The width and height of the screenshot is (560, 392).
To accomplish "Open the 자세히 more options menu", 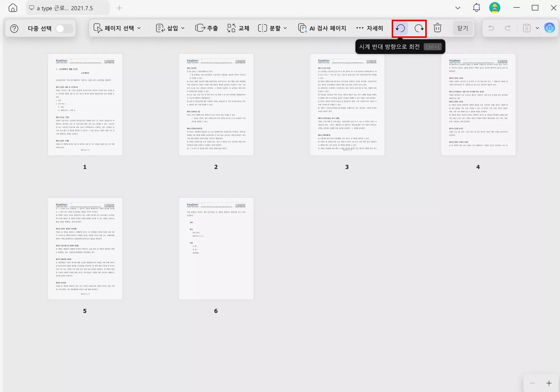I will pos(370,28).
